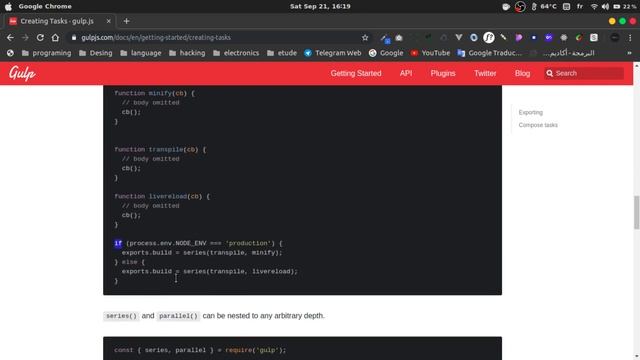
Task: Click the dark blue square-dot extension icon
Action: tap(533, 38)
